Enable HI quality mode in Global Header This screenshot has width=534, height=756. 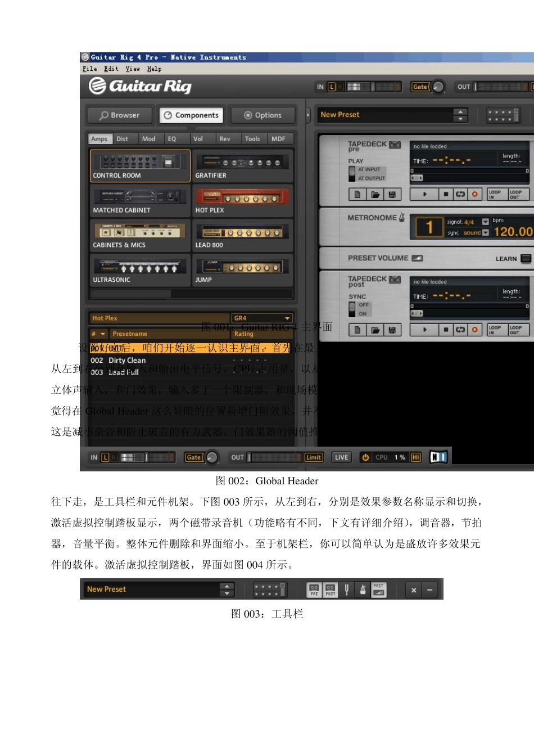pos(416,457)
